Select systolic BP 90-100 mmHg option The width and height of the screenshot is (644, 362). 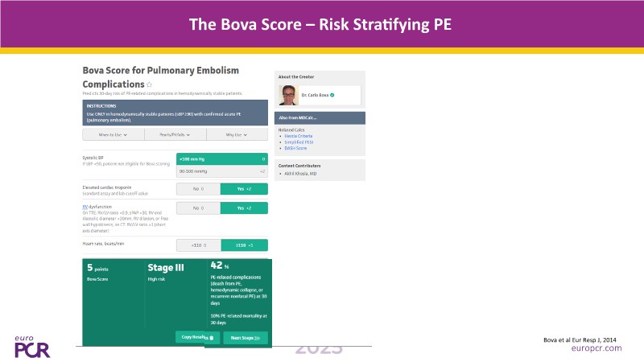(221, 171)
